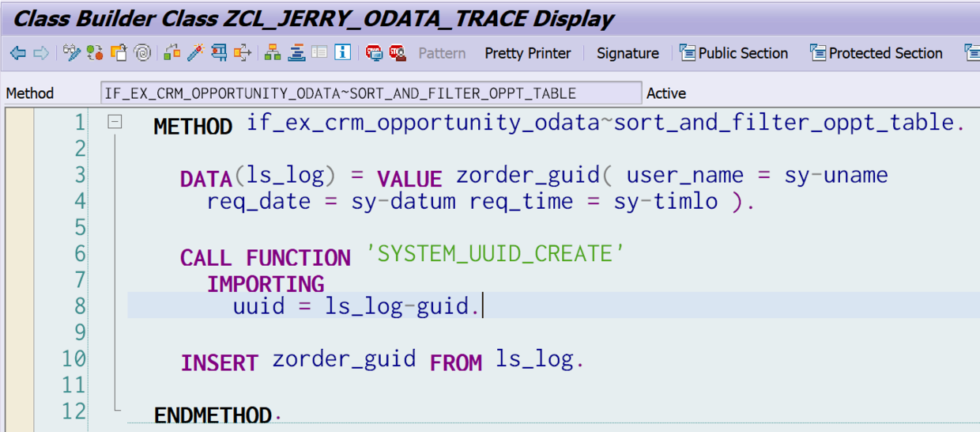980x432 pixels.
Task: Set external breakpoint stop icon
Action: pos(397,53)
